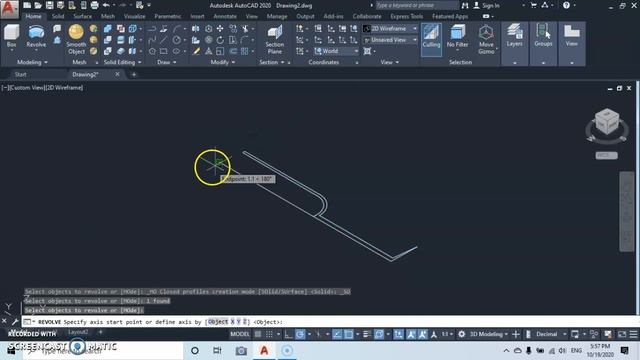
Task: Open the 3D Modeling workspace dropdown
Action: (488, 334)
